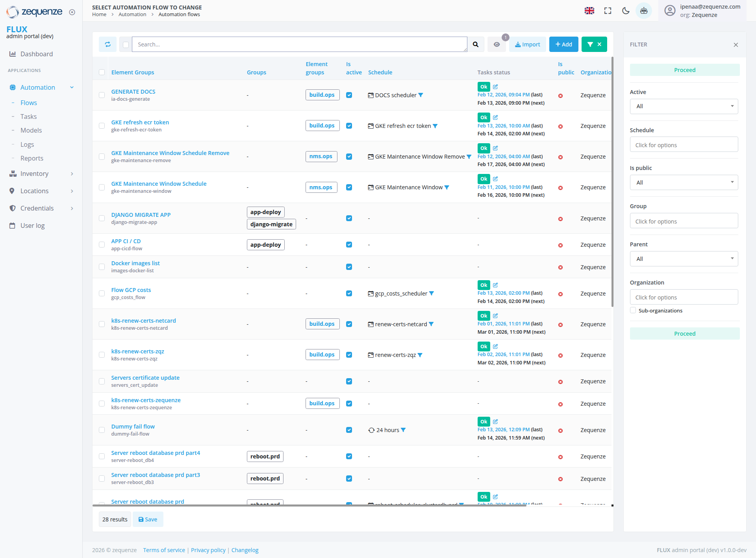Collapse the Automation sidebar section

coord(72,87)
